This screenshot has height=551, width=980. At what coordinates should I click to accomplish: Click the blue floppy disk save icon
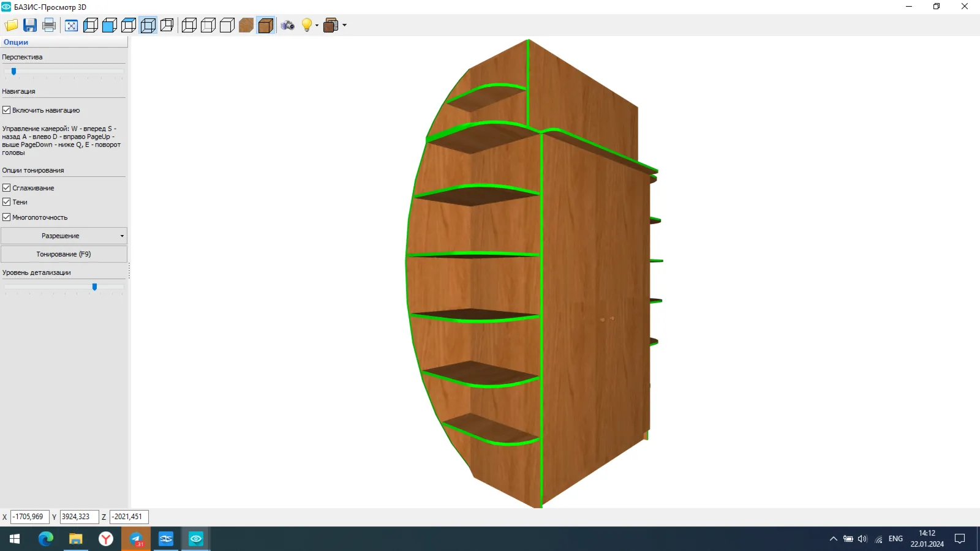[30, 25]
